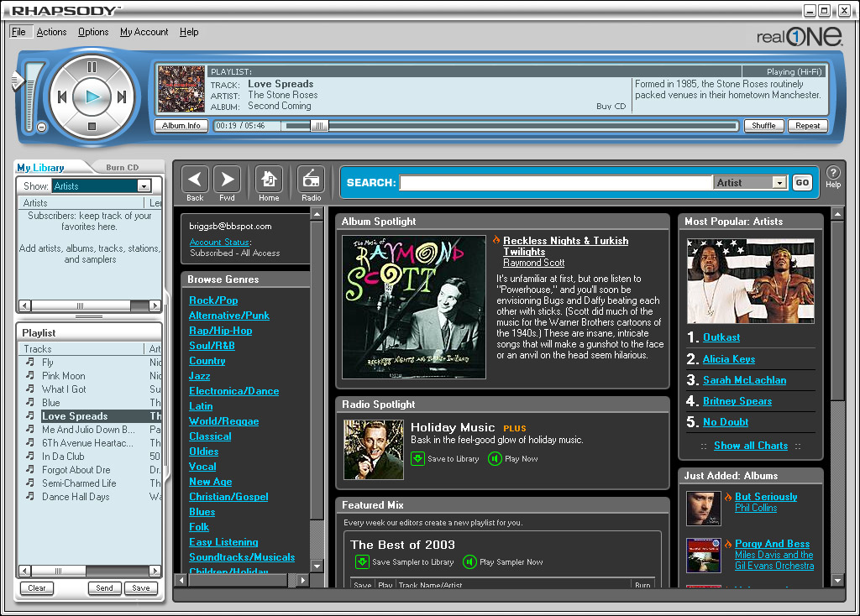Click Play Now speaker icon for Holiday Music

point(495,459)
